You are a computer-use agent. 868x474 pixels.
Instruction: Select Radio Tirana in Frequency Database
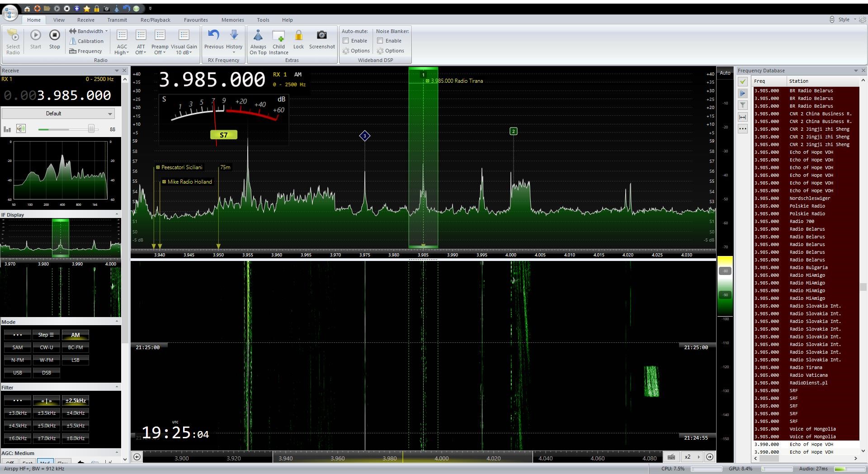tap(806, 368)
